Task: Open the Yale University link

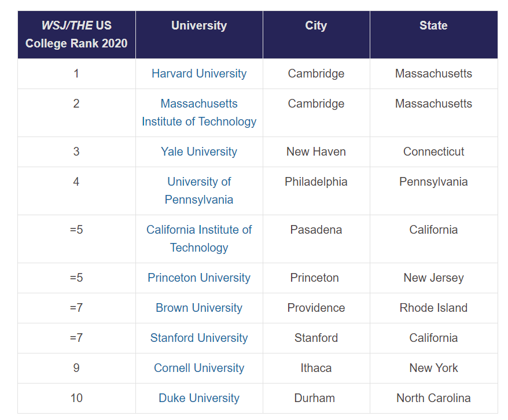Action: click(198, 152)
